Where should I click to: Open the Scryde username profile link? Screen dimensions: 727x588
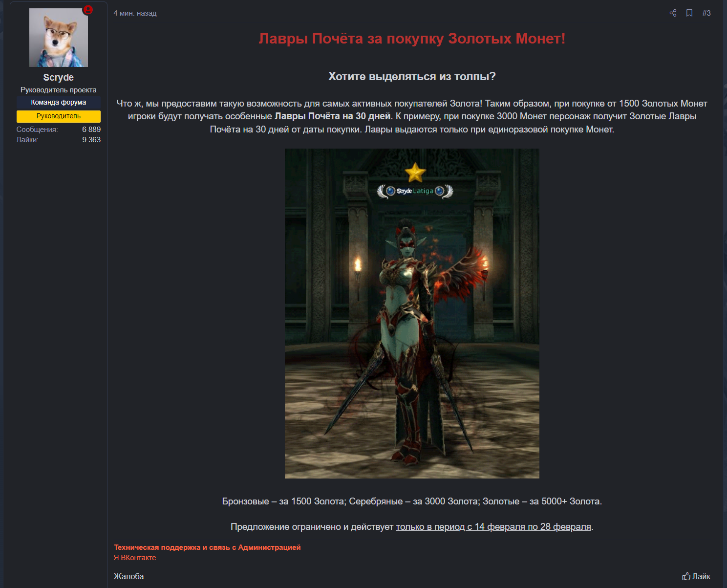coord(59,77)
